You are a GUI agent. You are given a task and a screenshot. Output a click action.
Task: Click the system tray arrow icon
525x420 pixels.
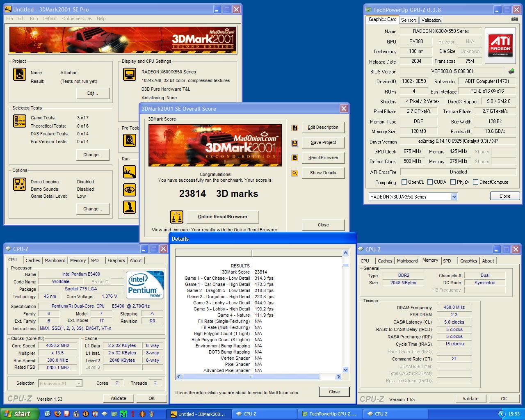pyautogui.click(x=501, y=414)
